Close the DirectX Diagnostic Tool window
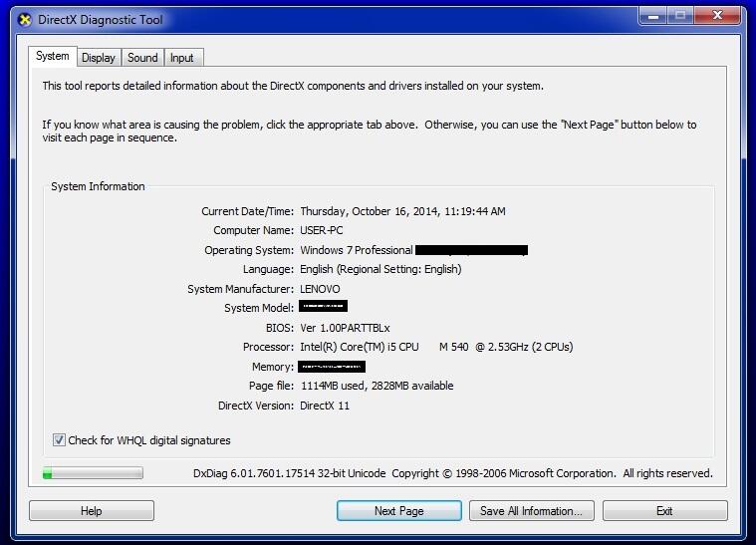The height and width of the screenshot is (545, 756). click(x=717, y=16)
